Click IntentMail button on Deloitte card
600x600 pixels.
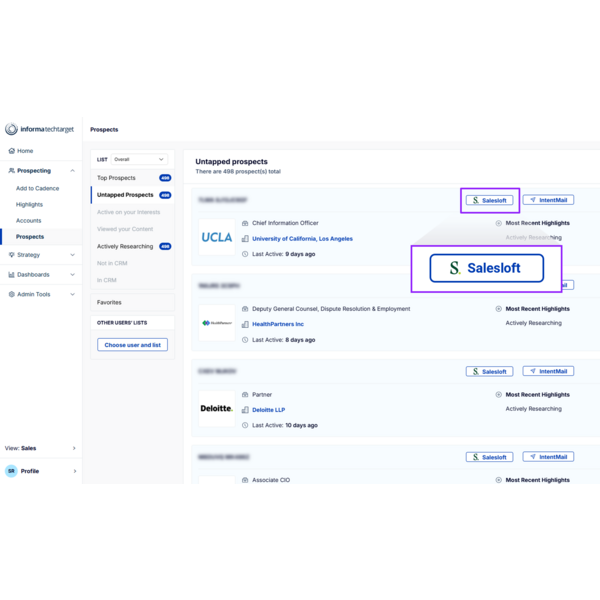[548, 371]
